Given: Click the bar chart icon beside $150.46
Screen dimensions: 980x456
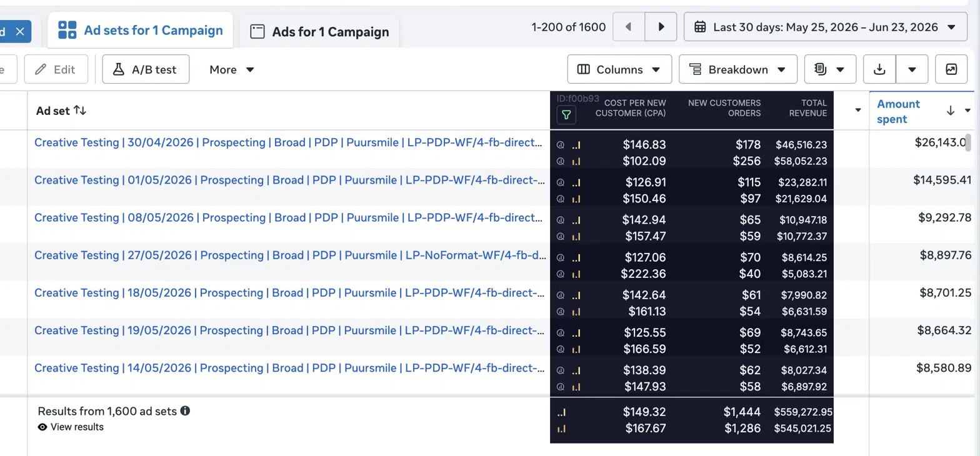Looking at the screenshot, I should point(576,199).
